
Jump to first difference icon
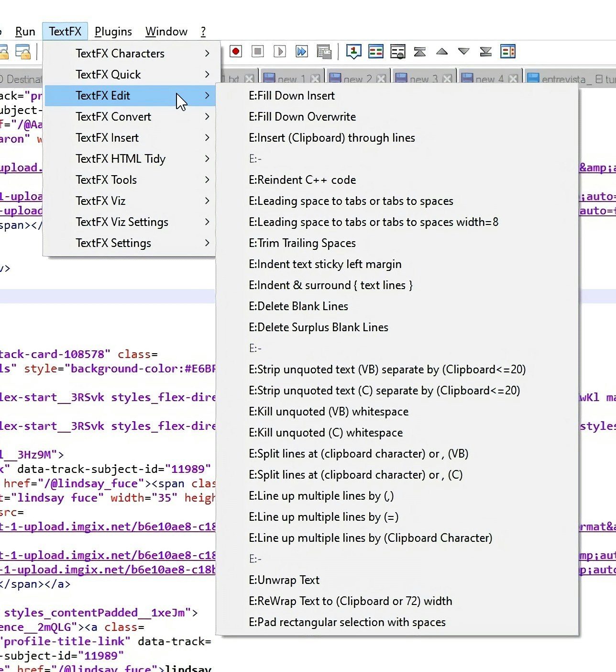[420, 51]
